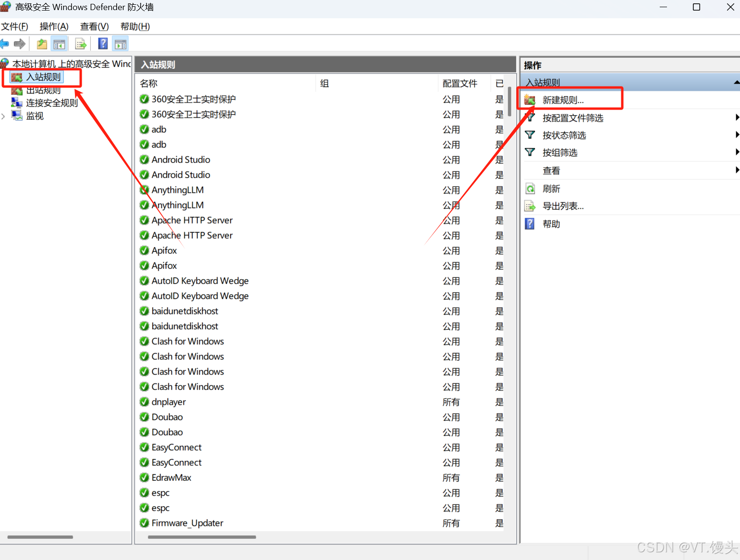Open the 查看 submenu arrow in the actions pane
The width and height of the screenshot is (740, 560).
(x=737, y=170)
